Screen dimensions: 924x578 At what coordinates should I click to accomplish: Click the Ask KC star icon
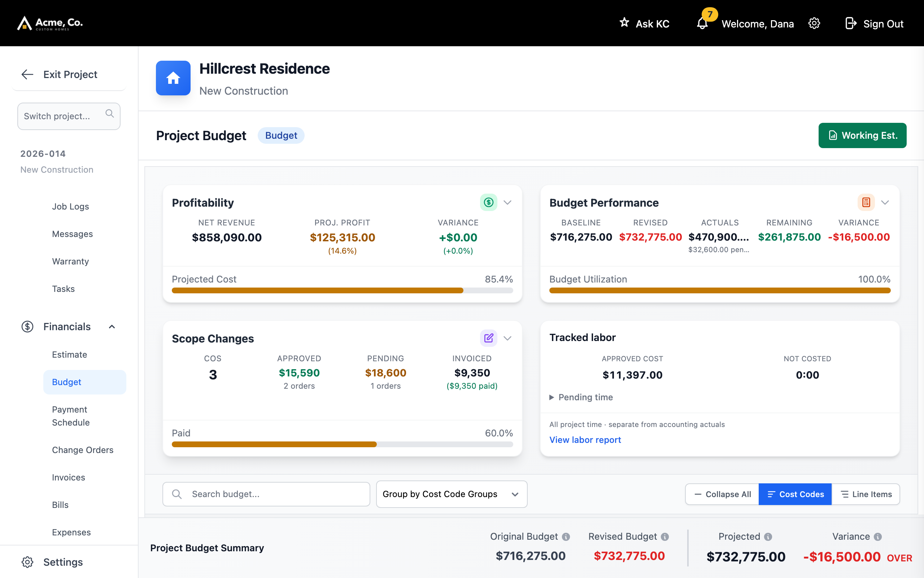[624, 22]
